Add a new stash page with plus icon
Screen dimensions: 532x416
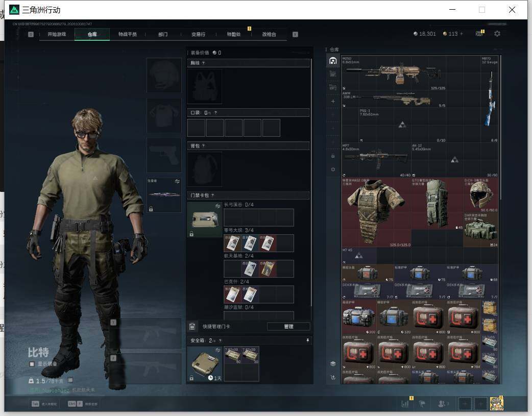click(x=333, y=102)
